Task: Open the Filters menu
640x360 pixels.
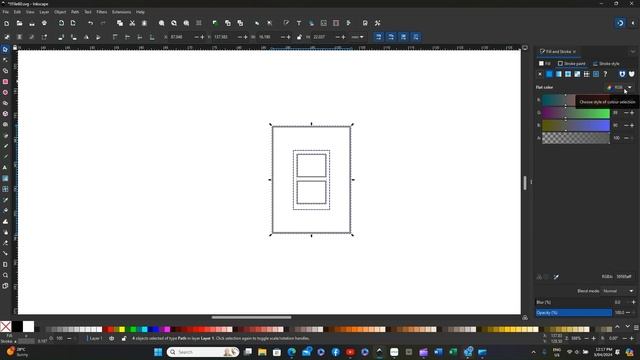Action: [102, 12]
